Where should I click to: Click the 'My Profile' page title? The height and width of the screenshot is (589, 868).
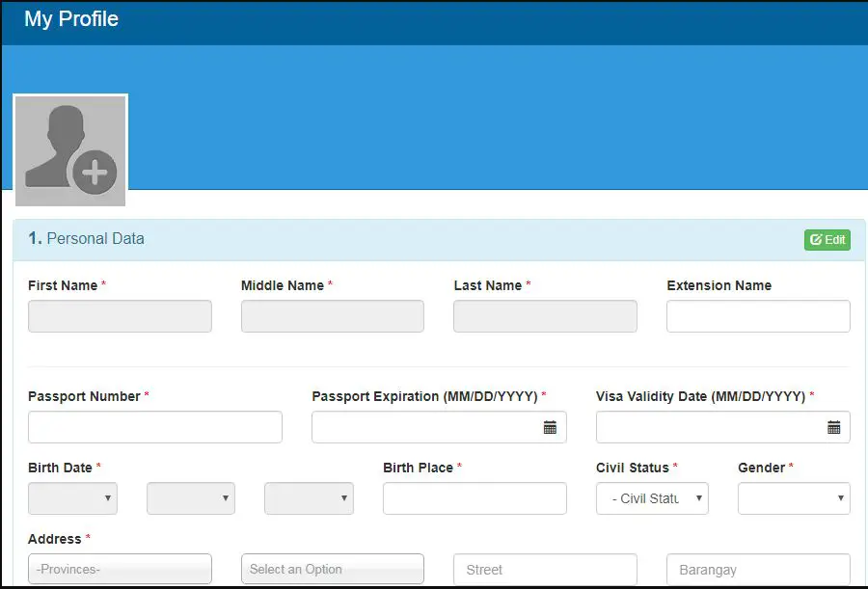point(71,19)
